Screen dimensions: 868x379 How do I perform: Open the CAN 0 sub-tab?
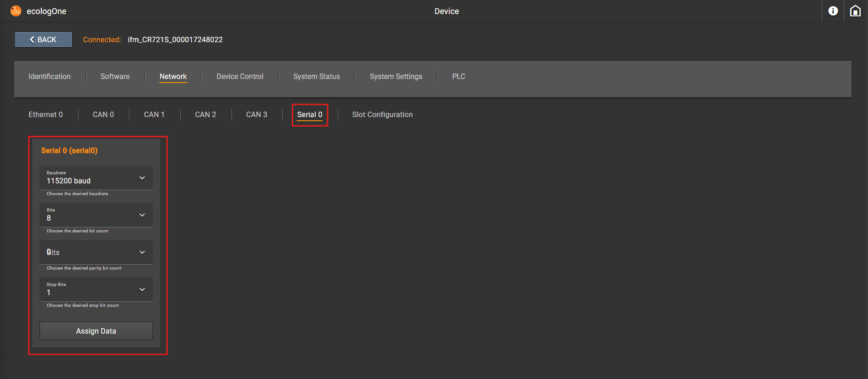[x=103, y=114]
